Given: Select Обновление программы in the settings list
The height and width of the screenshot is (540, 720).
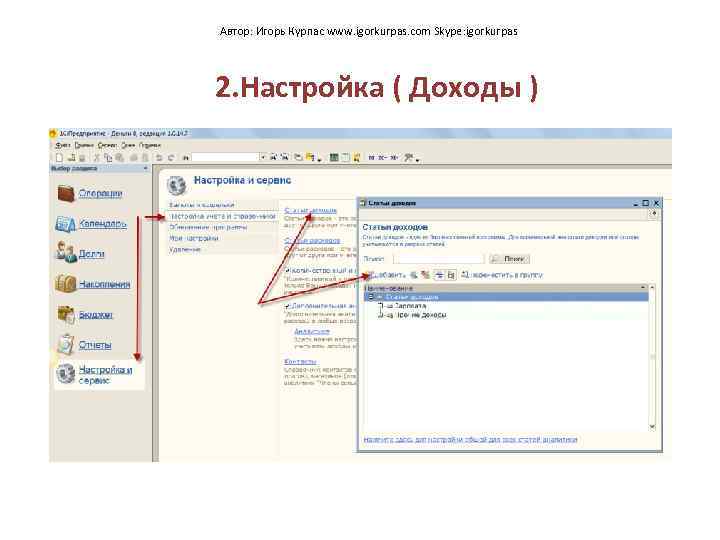Looking at the screenshot, I should pyautogui.click(x=222, y=227).
